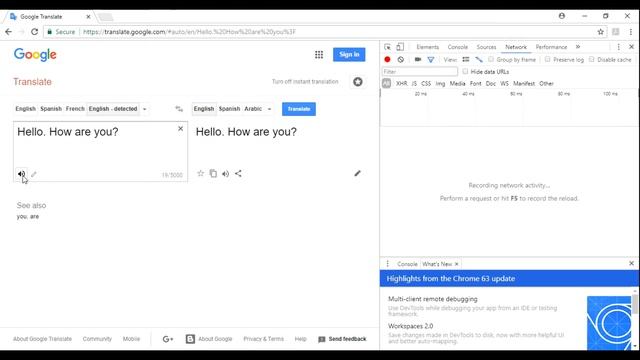The width and height of the screenshot is (640, 360).
Task: Bookmark this page star icon
Action: tap(600, 32)
